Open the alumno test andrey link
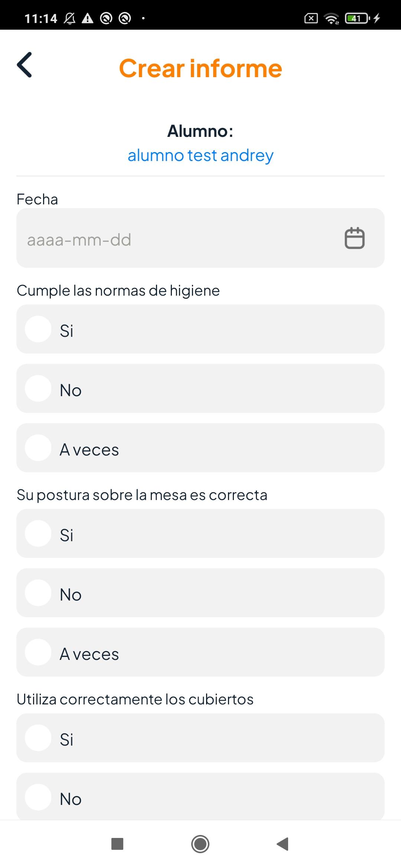Image resolution: width=401 pixels, height=868 pixels. [200, 155]
